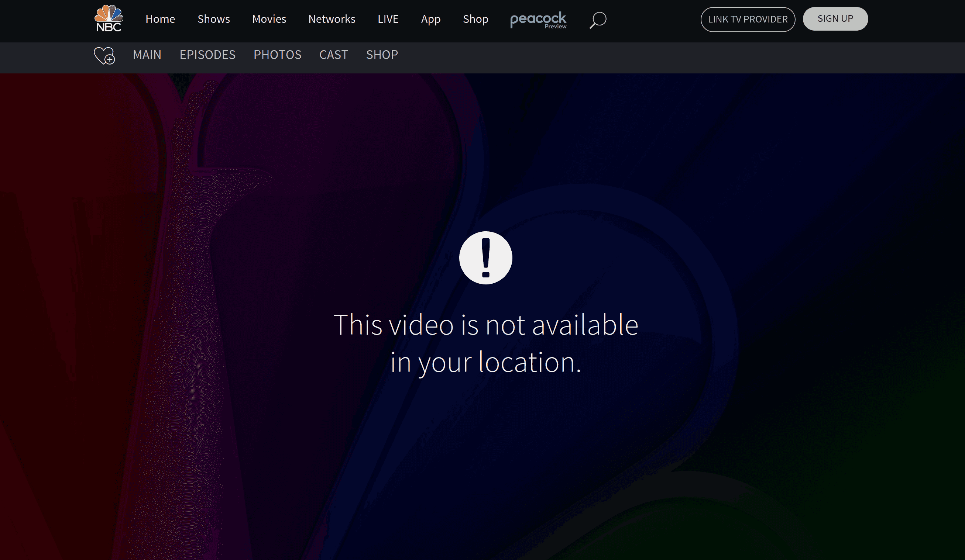
Task: Click the LINK TV PROVIDER button
Action: click(x=748, y=19)
